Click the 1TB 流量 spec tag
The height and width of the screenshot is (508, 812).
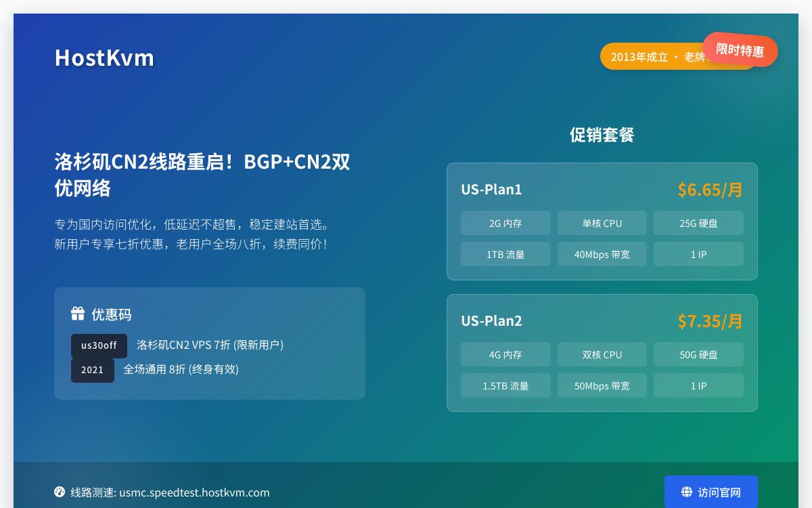click(505, 254)
